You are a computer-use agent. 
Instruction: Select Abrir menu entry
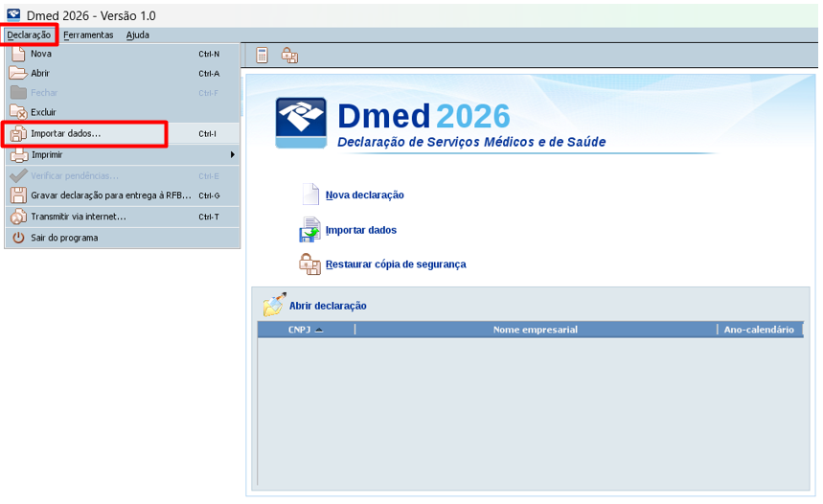pos(40,73)
